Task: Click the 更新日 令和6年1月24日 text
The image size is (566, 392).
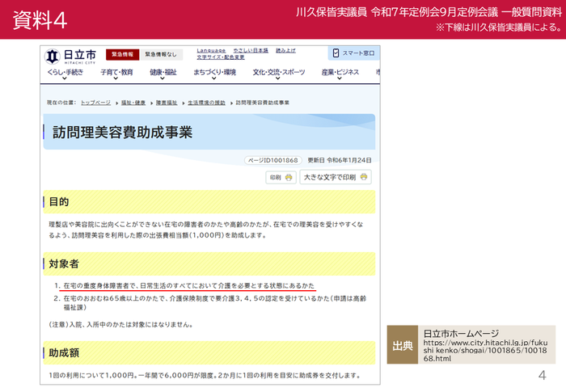Action: [x=340, y=160]
